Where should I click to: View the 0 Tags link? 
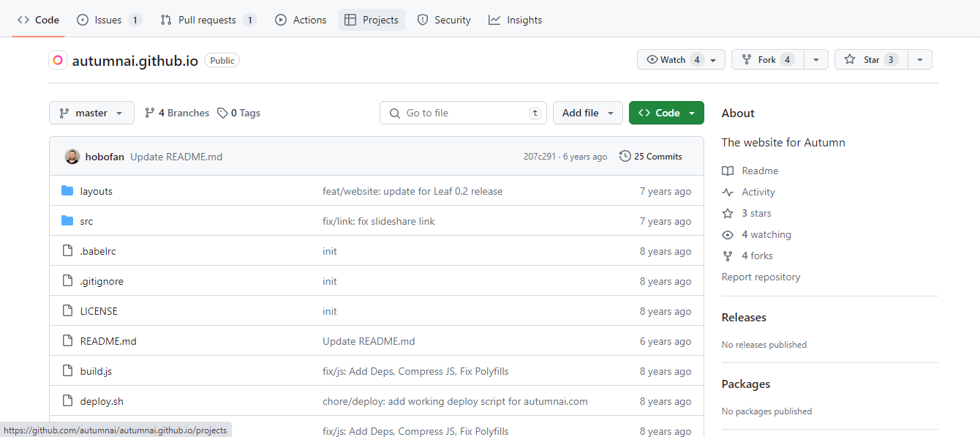pyautogui.click(x=238, y=113)
